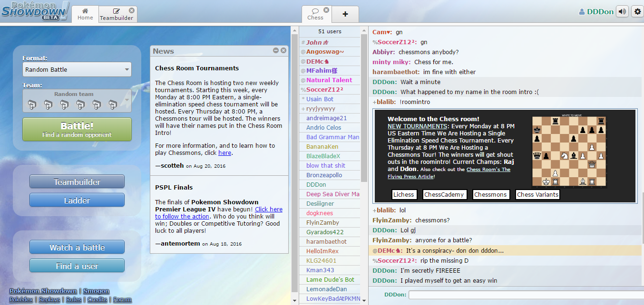Select HelloImRex in the user list
The width and height of the screenshot is (644, 305).
point(330,251)
